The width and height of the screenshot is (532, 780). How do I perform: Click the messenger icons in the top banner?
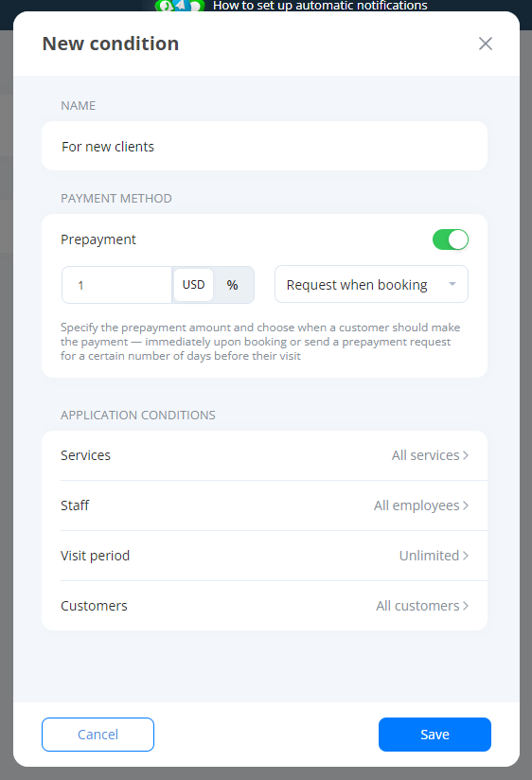(x=180, y=6)
